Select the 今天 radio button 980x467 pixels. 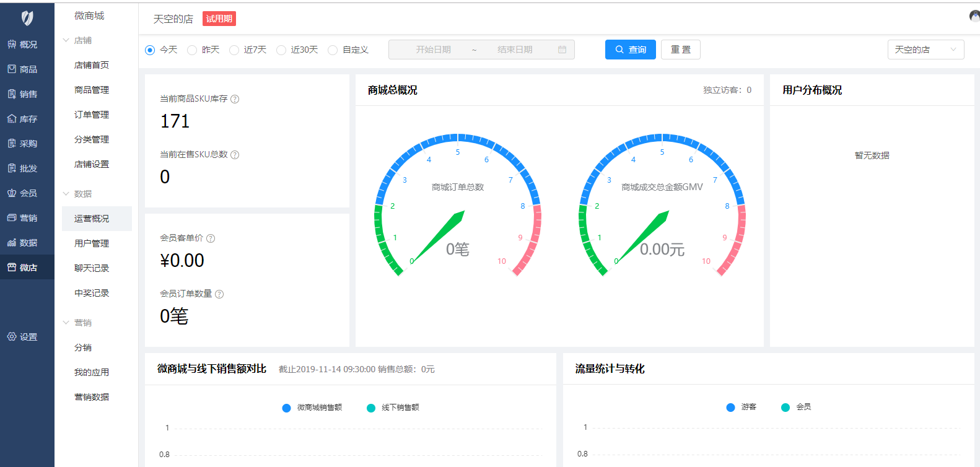pos(150,50)
